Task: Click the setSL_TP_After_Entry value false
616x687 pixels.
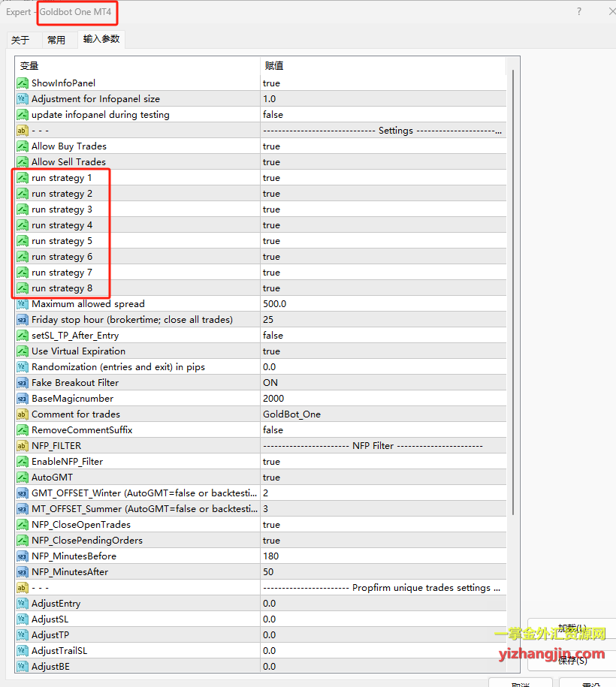Action: pos(273,335)
